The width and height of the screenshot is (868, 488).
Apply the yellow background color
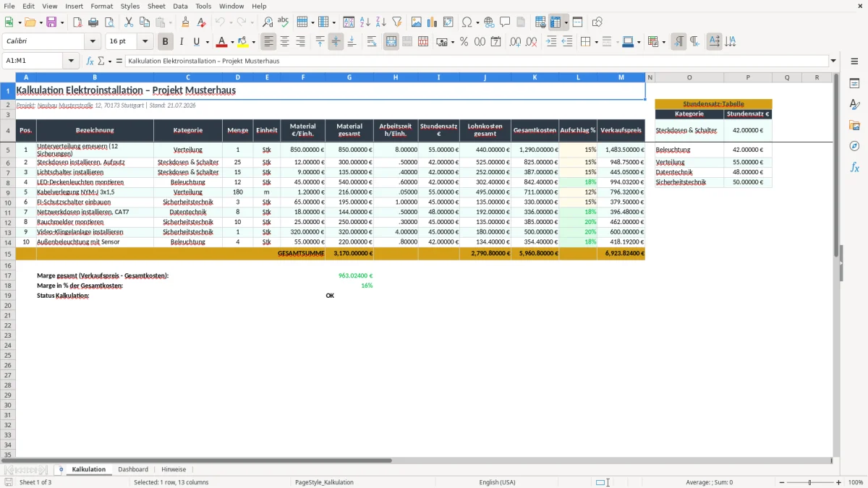pos(242,42)
